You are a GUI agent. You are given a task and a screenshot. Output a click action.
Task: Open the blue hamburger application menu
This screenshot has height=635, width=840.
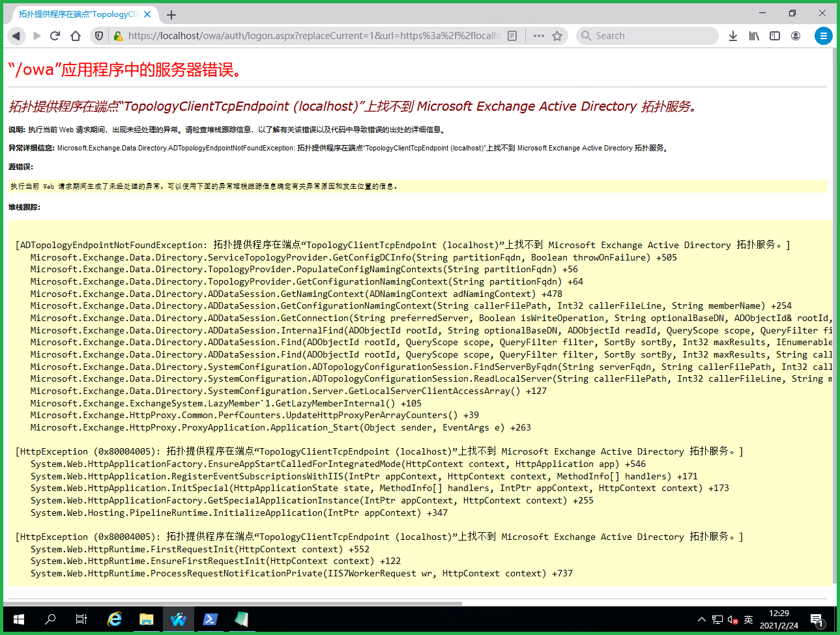824,36
